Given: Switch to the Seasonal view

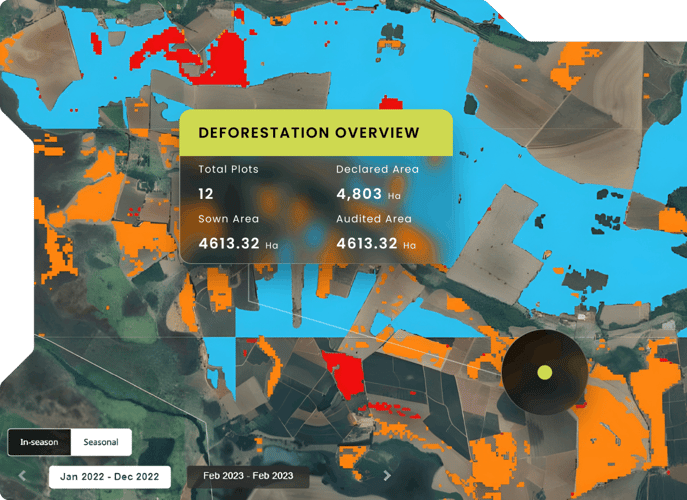Looking at the screenshot, I should tap(101, 442).
